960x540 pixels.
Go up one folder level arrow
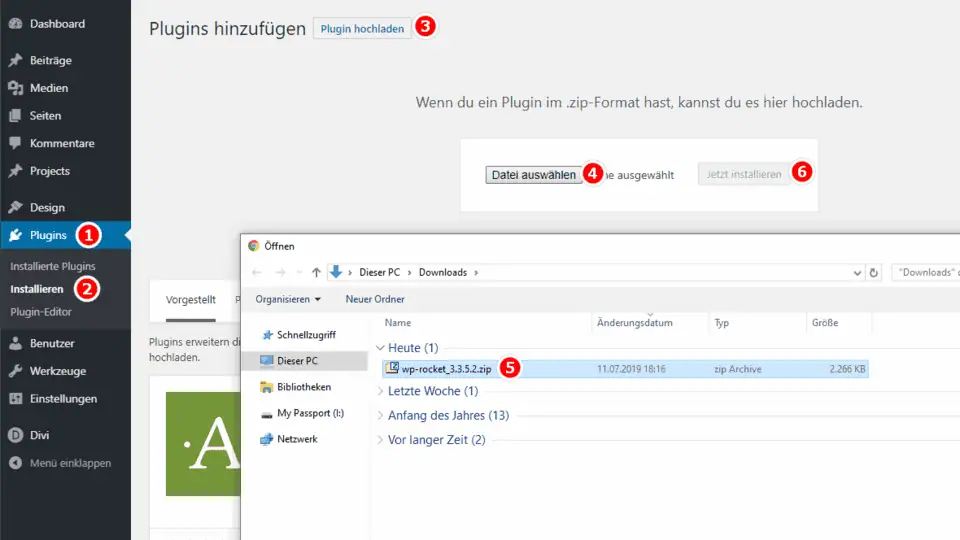pyautogui.click(x=316, y=272)
